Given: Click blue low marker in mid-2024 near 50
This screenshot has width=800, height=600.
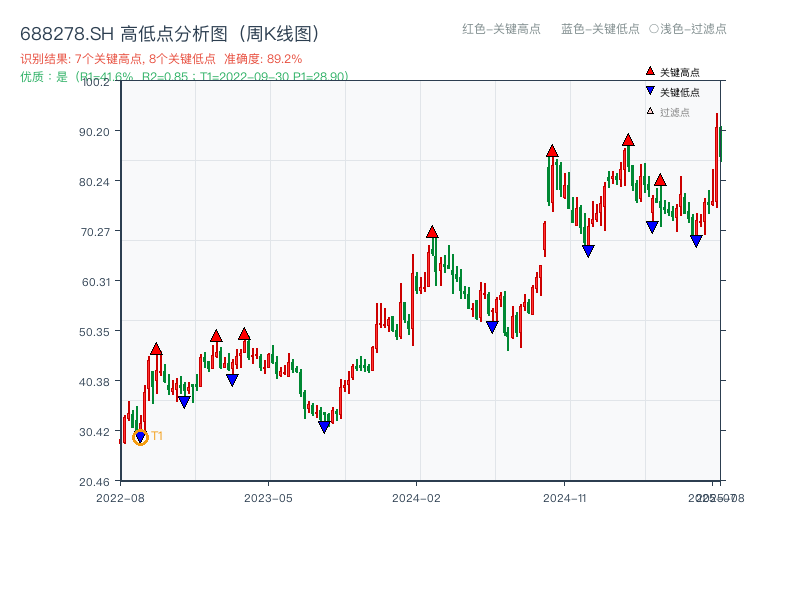Looking at the screenshot, I should 492,327.
